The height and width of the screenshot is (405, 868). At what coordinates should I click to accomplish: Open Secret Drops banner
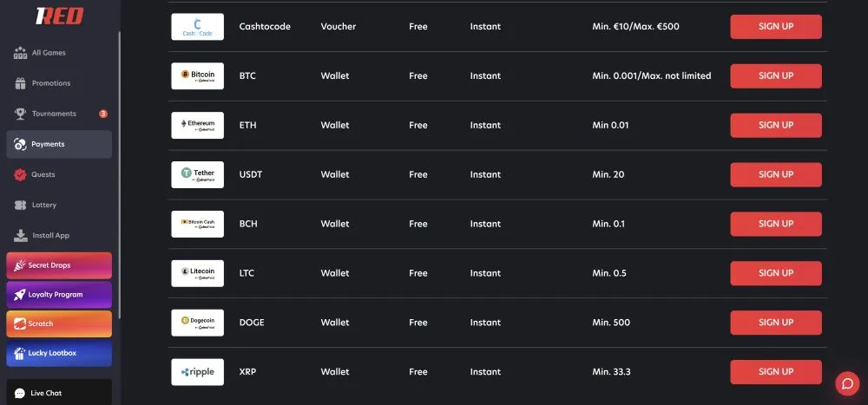coord(59,265)
